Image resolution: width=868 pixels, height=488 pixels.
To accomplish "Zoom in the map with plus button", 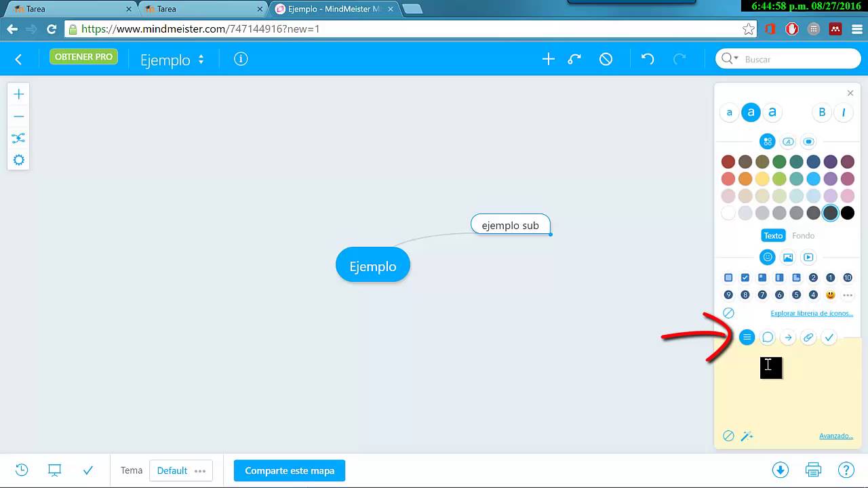I will (x=18, y=94).
